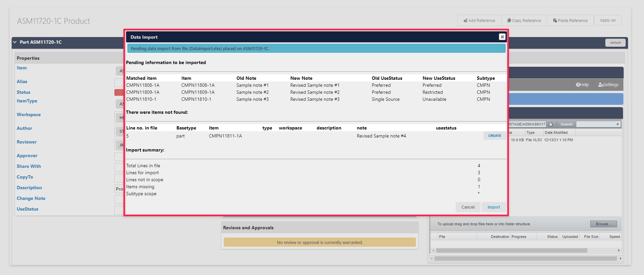The width and height of the screenshot is (644, 275).
Task: Close the Data Import dialog with X
Action: (x=502, y=37)
